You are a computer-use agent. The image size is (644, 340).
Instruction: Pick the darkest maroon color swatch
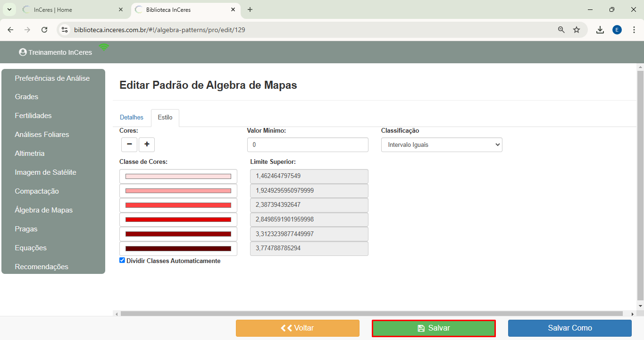coord(178,248)
